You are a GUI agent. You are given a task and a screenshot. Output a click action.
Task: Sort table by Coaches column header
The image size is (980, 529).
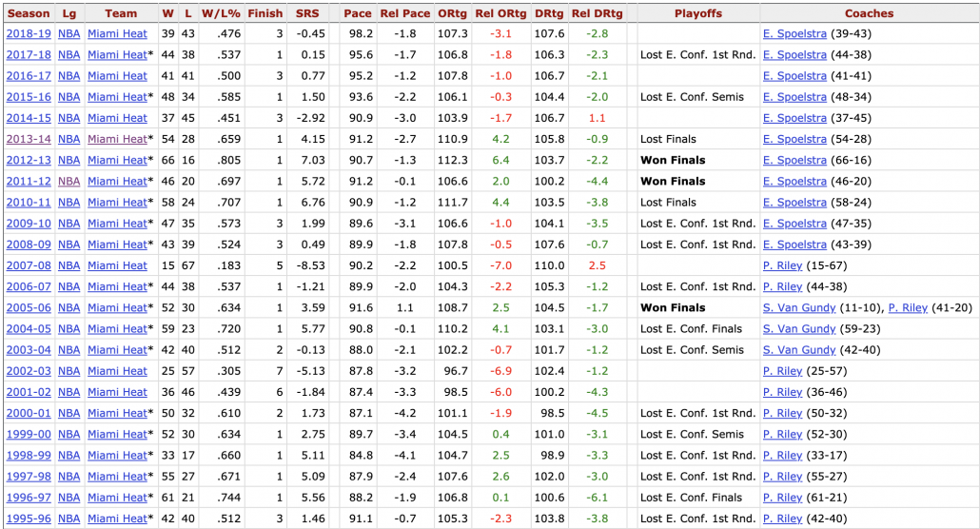coord(869,13)
